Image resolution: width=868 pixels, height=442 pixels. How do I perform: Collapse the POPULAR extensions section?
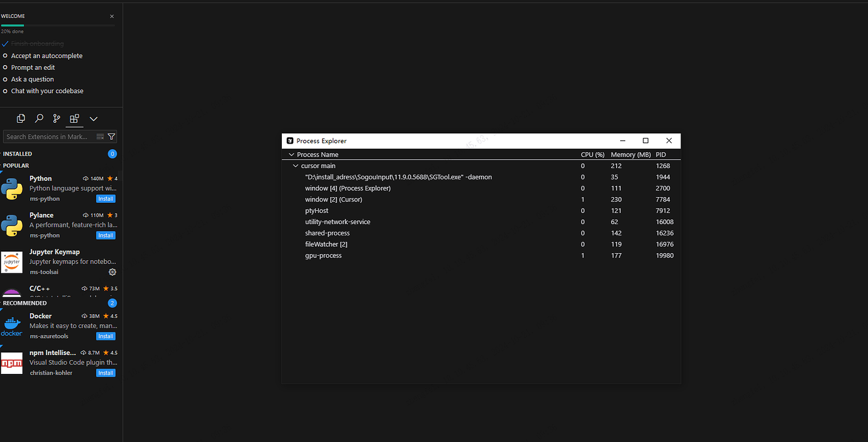(17, 165)
